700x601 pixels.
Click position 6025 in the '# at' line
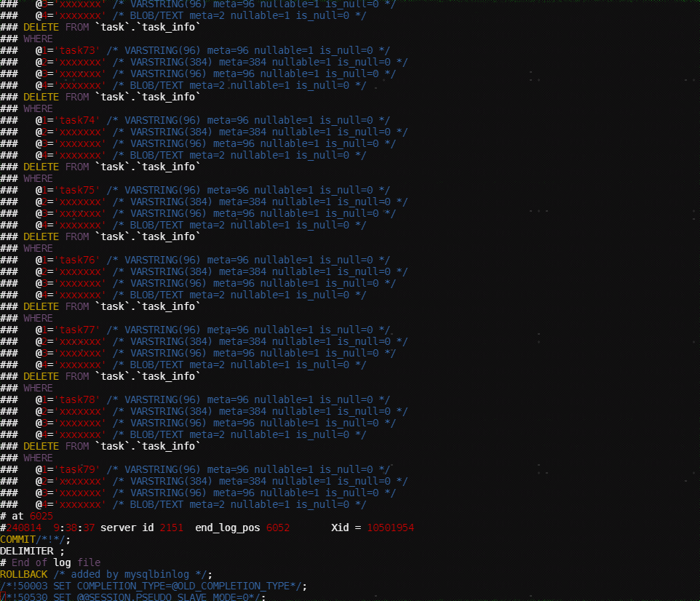tap(41, 516)
